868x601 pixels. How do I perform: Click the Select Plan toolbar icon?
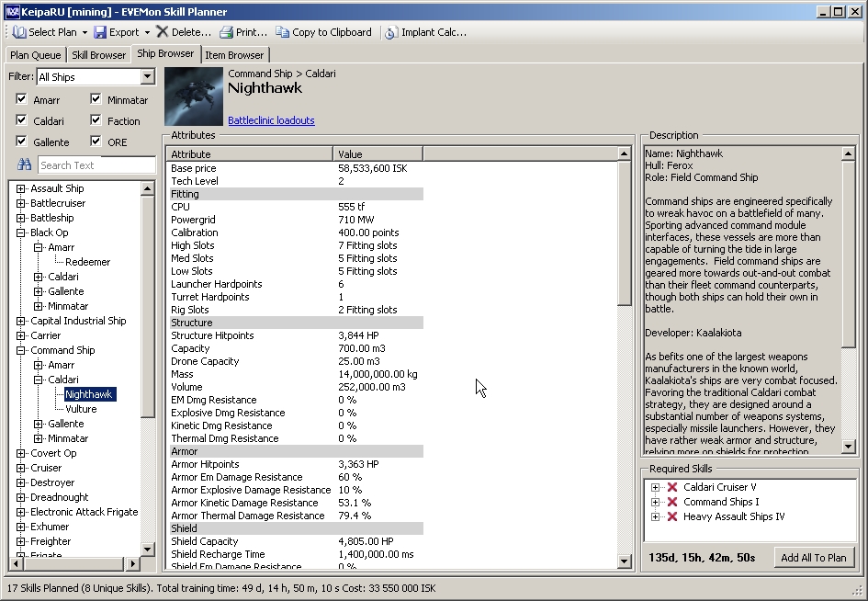(x=19, y=32)
